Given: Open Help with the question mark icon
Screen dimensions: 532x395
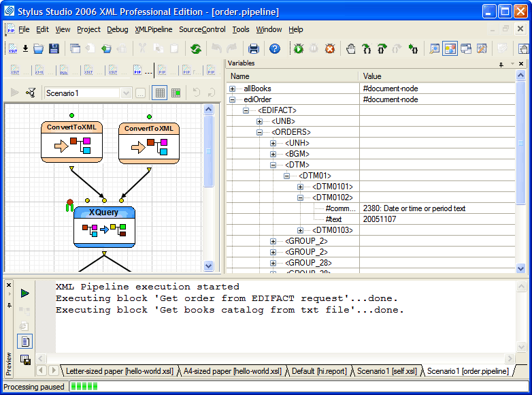Looking at the screenshot, I should pyautogui.click(x=274, y=49).
